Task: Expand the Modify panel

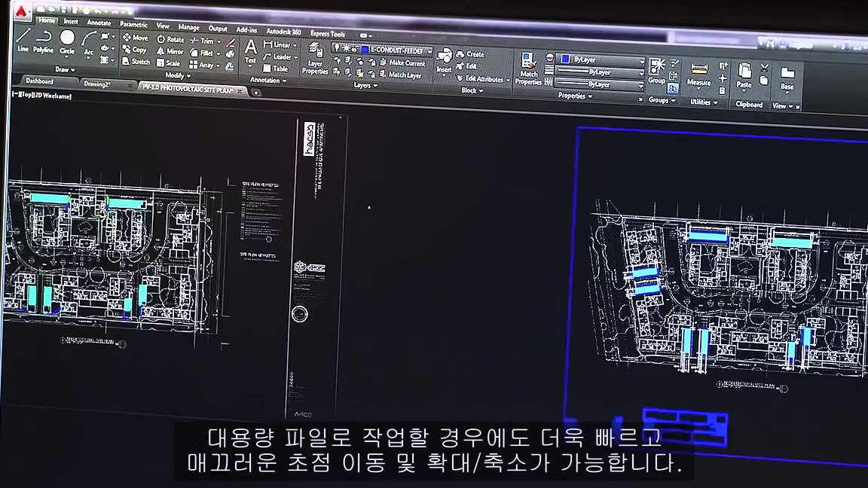Action: (178, 75)
